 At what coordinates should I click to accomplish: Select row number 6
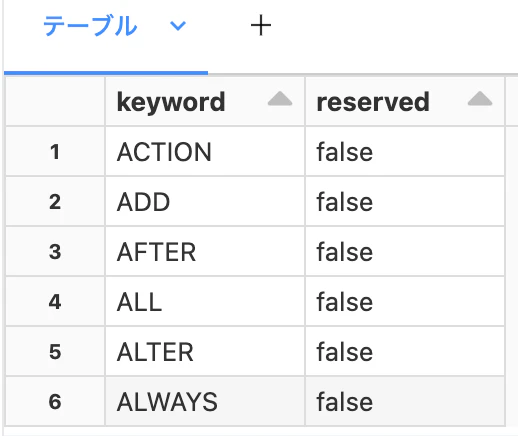[x=55, y=401]
